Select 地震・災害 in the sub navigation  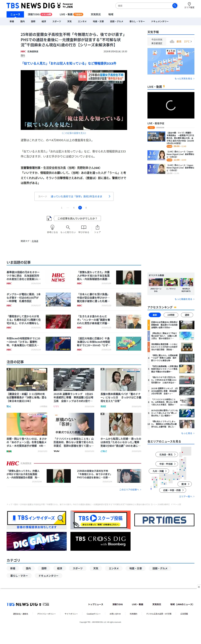click(x=98, y=21)
